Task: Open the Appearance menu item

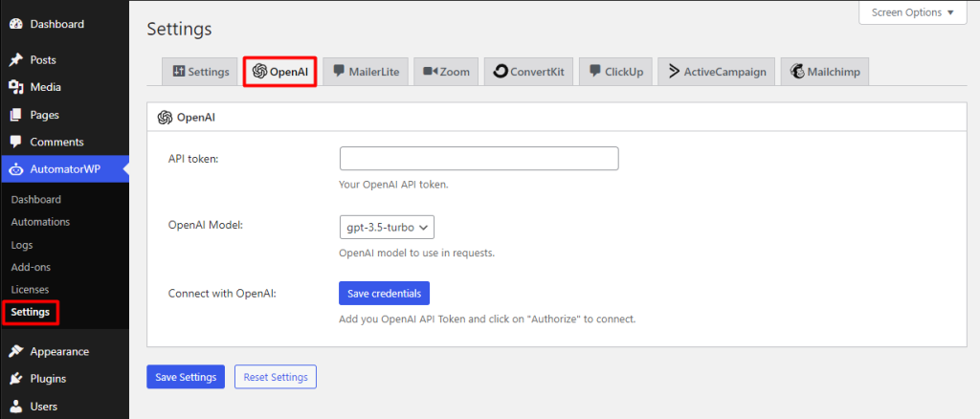Action: tap(64, 352)
